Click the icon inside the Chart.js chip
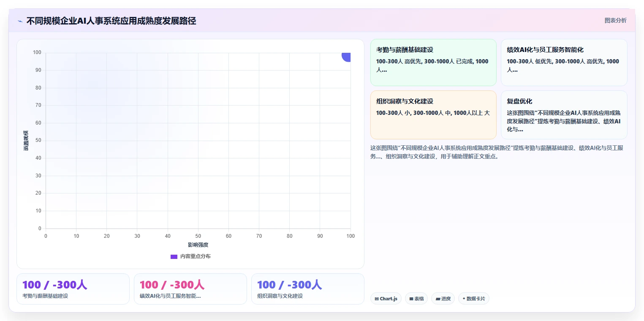 (x=377, y=299)
